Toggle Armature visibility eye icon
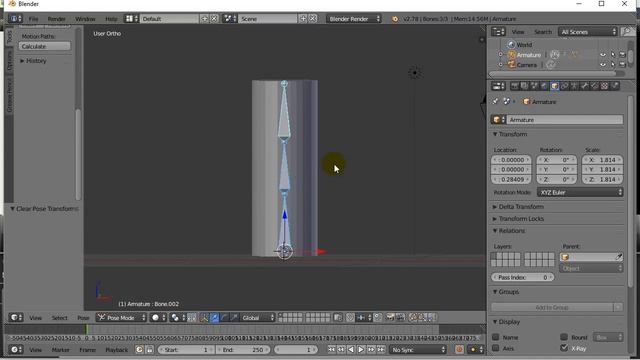Screen dimensions: 640x360 603,55
